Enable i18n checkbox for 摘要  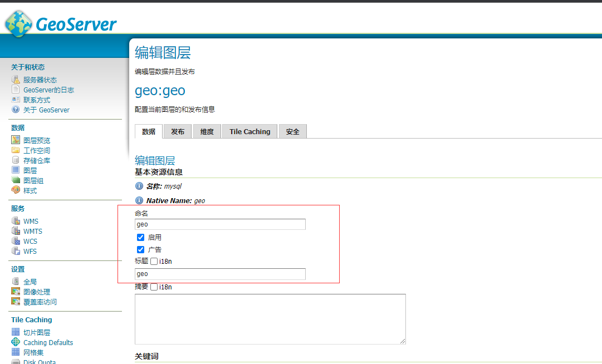(x=154, y=287)
